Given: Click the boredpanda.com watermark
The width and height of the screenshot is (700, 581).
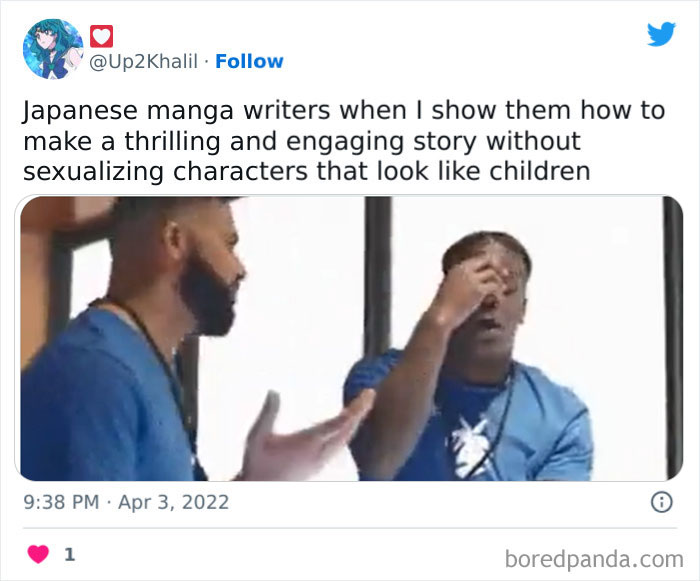Looking at the screenshot, I should point(594,559).
